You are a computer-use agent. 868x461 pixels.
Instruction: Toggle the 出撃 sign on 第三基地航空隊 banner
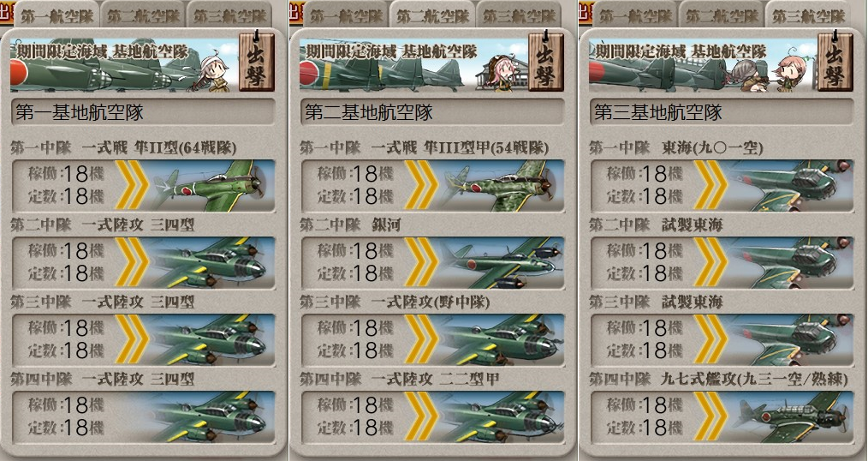[x=835, y=62]
